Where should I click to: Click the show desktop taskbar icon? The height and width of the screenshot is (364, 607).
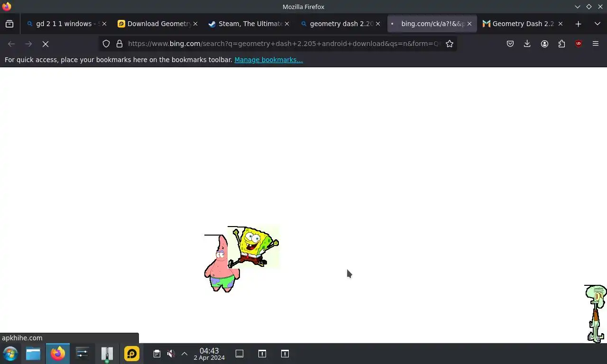tap(239, 354)
